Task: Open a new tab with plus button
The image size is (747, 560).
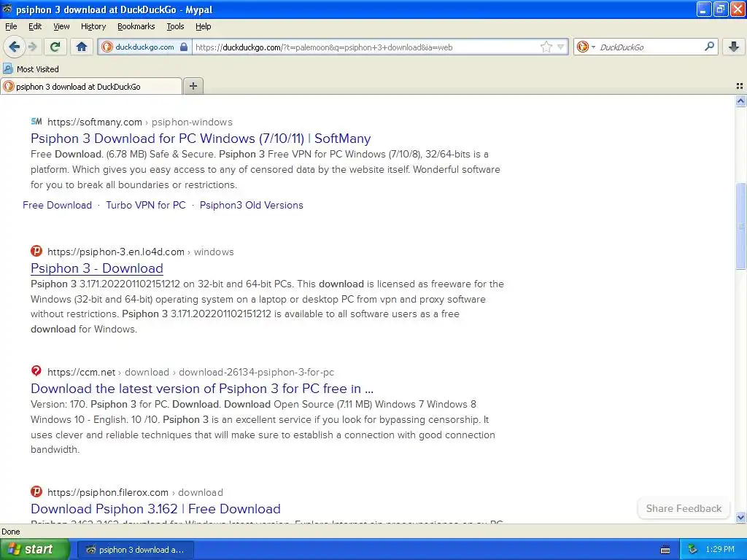Action: [193, 86]
